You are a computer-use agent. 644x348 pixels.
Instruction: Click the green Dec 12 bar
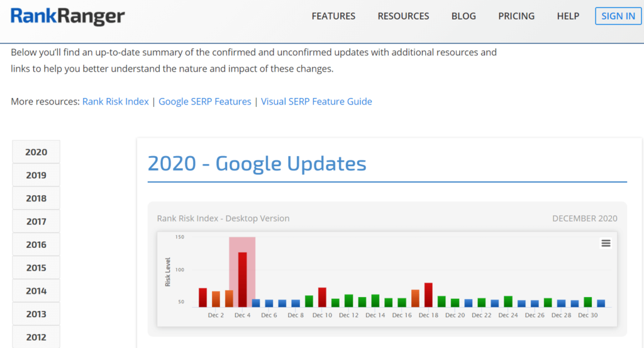(x=348, y=301)
